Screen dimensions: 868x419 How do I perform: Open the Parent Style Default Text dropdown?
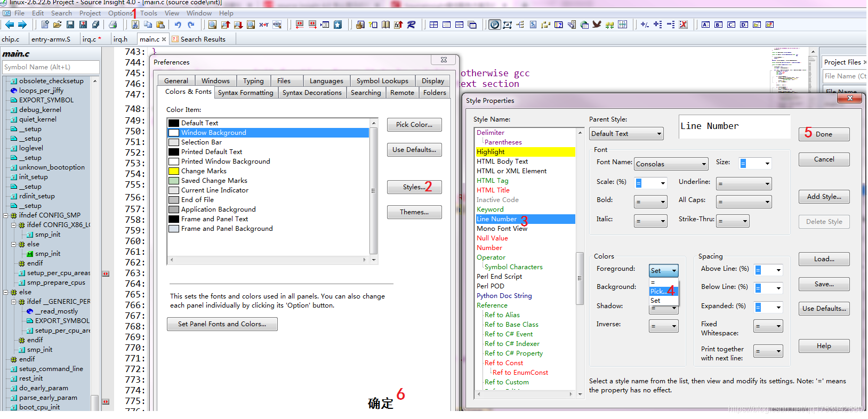click(x=626, y=134)
